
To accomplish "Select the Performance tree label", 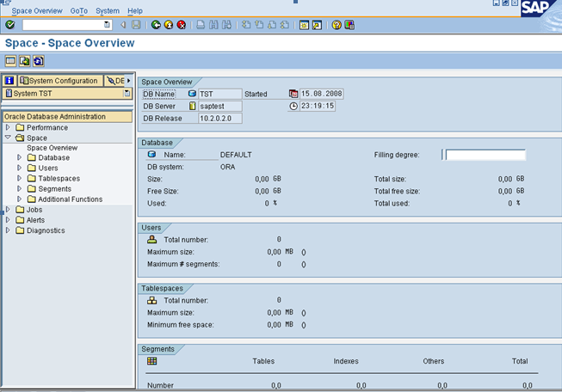I will point(47,127).
